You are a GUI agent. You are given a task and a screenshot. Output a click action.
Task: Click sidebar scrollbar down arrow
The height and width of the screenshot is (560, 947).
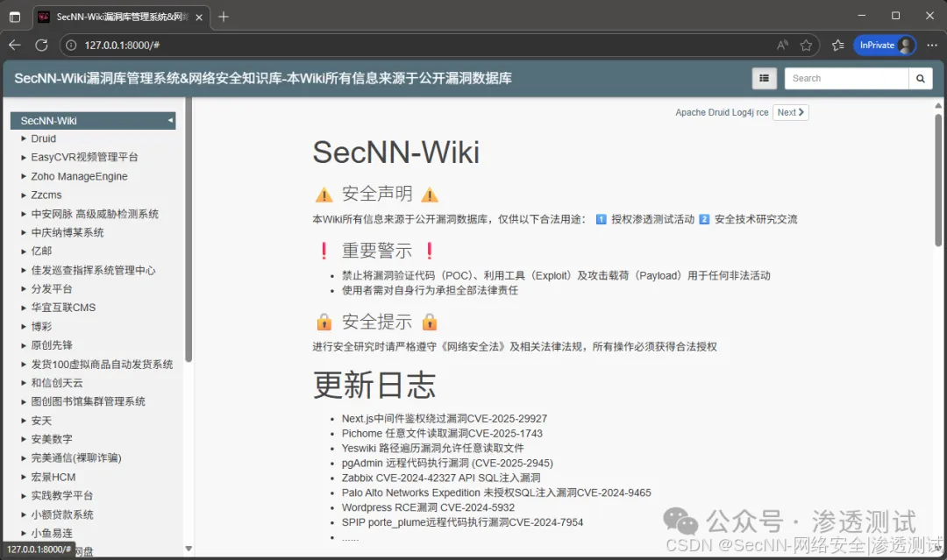coord(189,549)
